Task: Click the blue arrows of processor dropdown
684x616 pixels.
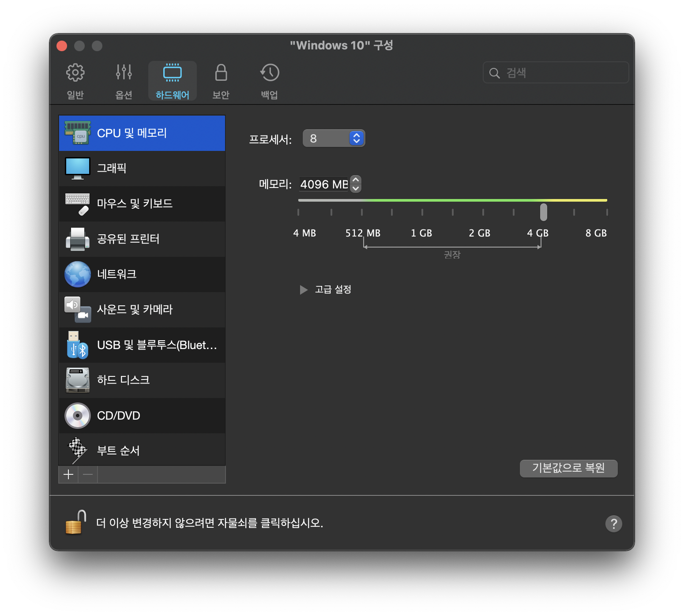Action: pyautogui.click(x=357, y=139)
